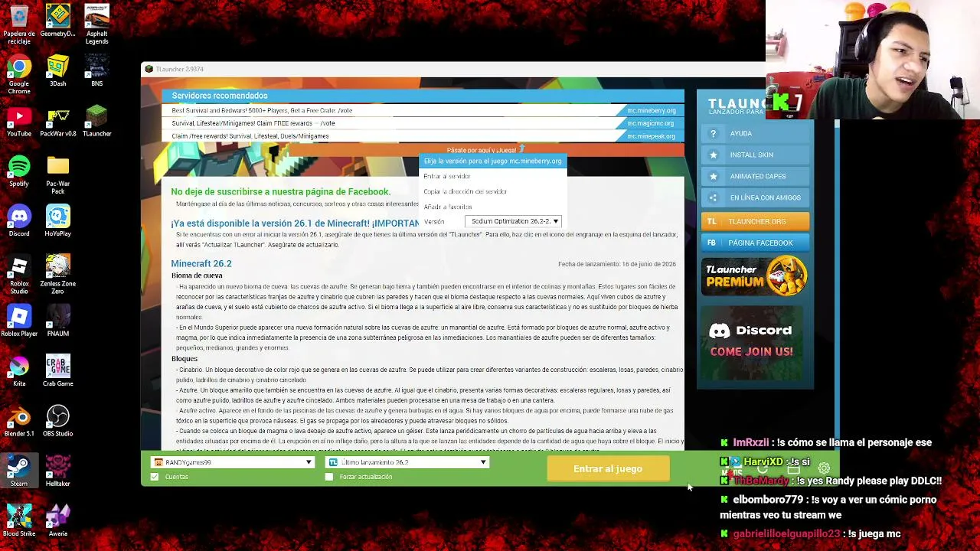
Task: Select the Crab Game desktop icon
Action: [x=58, y=371]
